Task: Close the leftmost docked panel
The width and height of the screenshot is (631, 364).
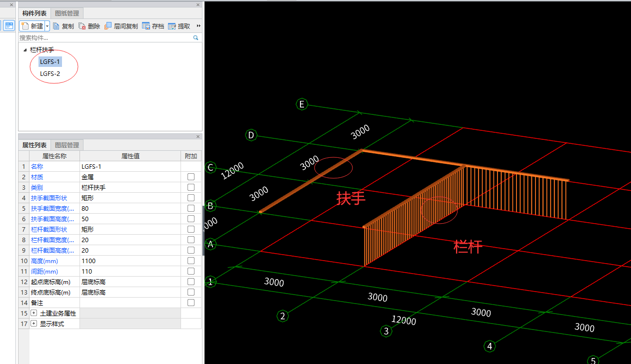Action: [11, 4]
